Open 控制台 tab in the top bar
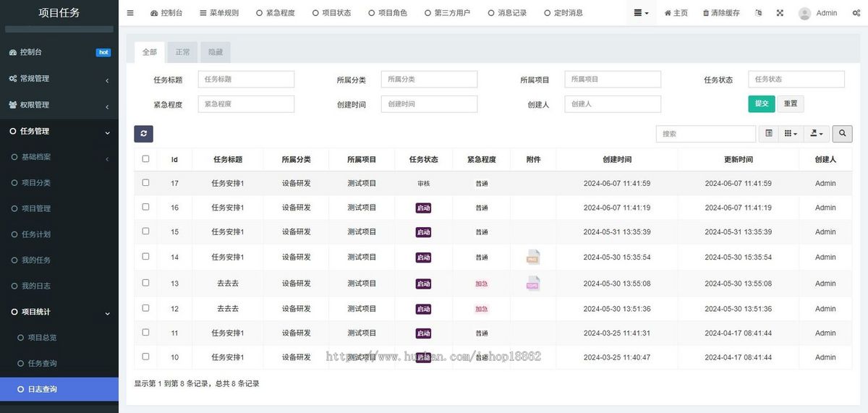868x413 pixels. [x=166, y=13]
